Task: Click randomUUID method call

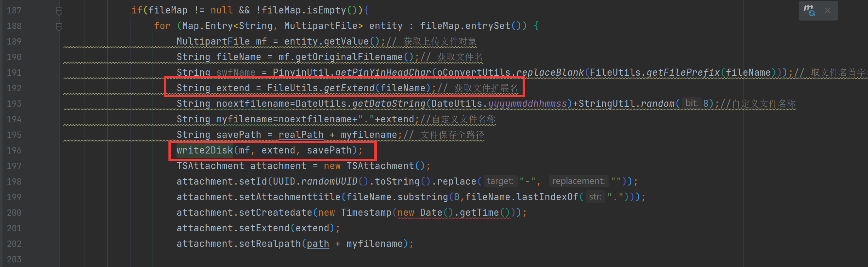Action: 329,181
